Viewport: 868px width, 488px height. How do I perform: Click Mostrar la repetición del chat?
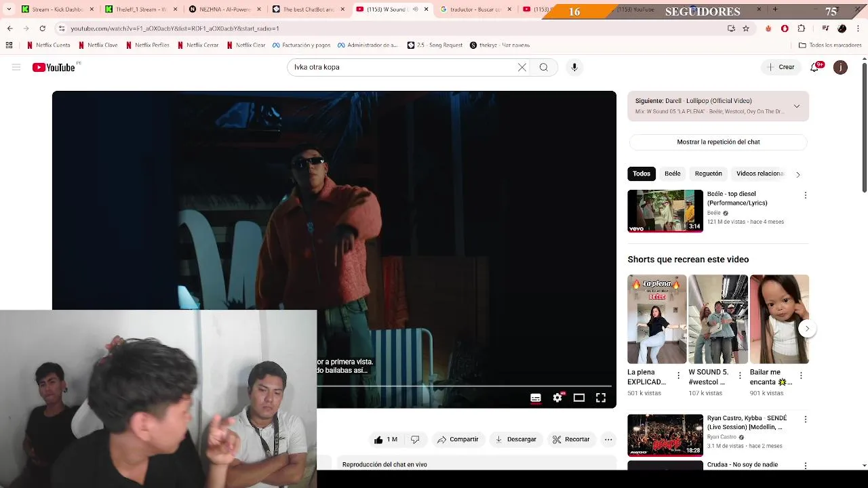718,142
